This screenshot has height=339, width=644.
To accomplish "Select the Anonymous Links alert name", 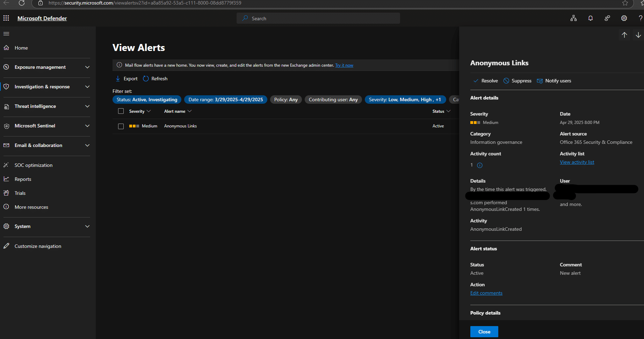I will click(180, 126).
